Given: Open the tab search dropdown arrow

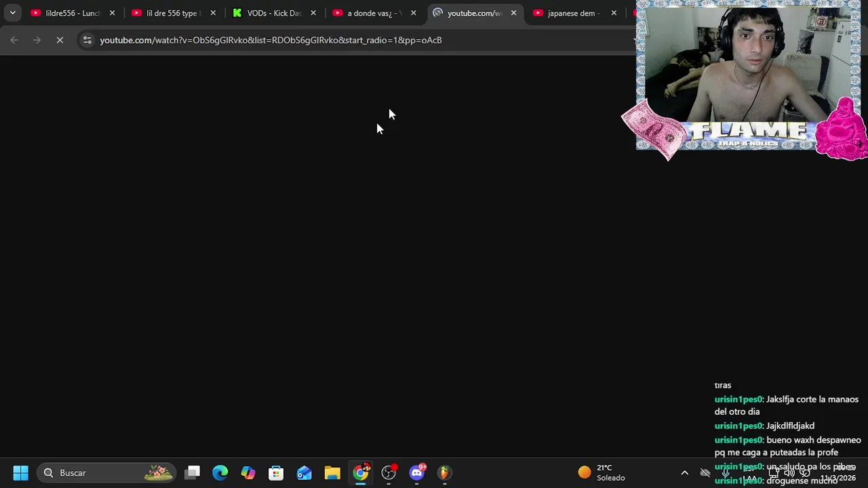Looking at the screenshot, I should tap(12, 13).
